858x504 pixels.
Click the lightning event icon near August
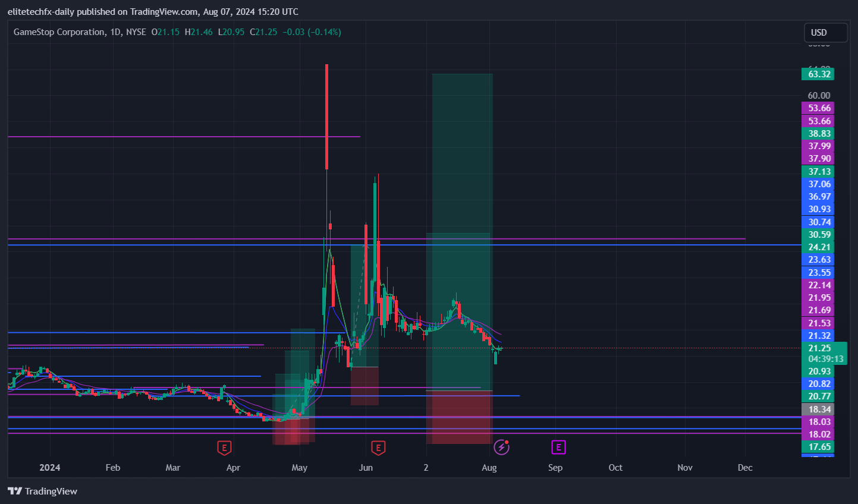(501, 447)
